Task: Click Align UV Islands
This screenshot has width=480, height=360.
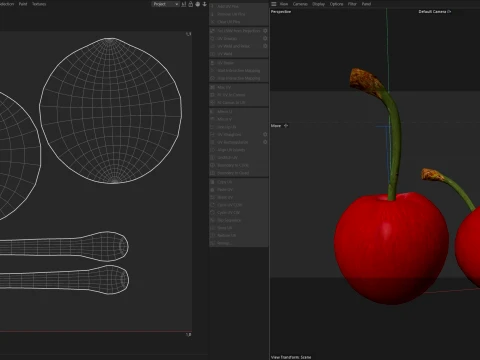Action: (x=239, y=150)
